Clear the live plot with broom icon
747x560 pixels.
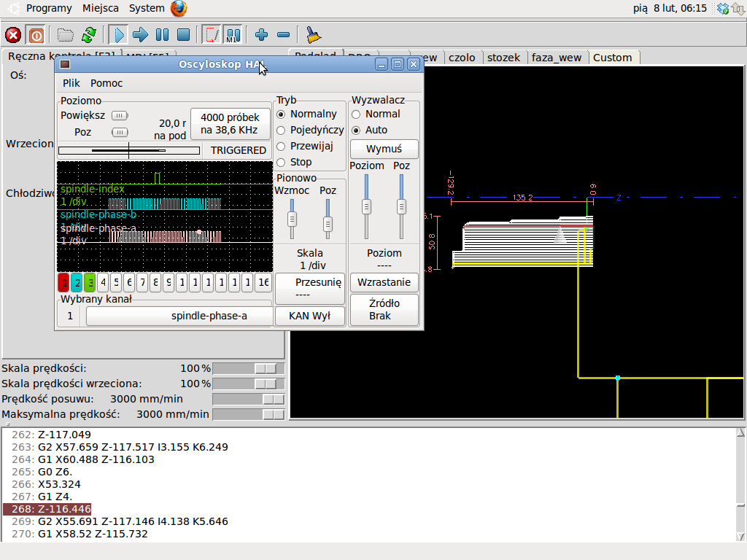(x=313, y=35)
